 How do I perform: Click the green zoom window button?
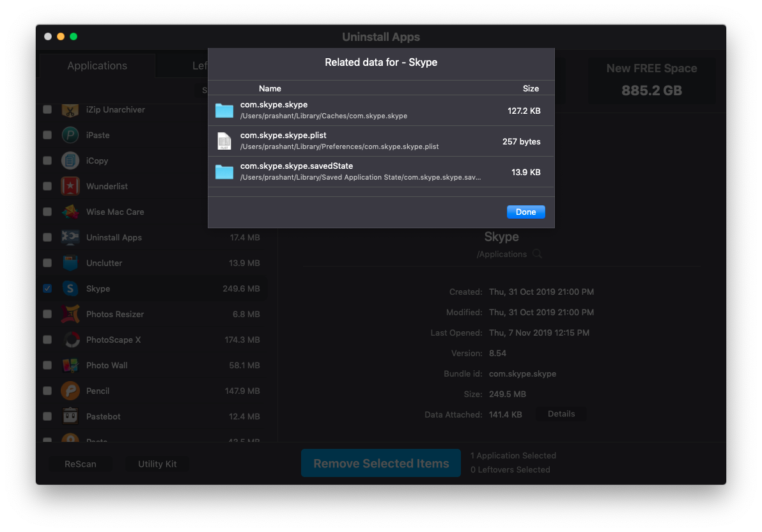(x=74, y=36)
